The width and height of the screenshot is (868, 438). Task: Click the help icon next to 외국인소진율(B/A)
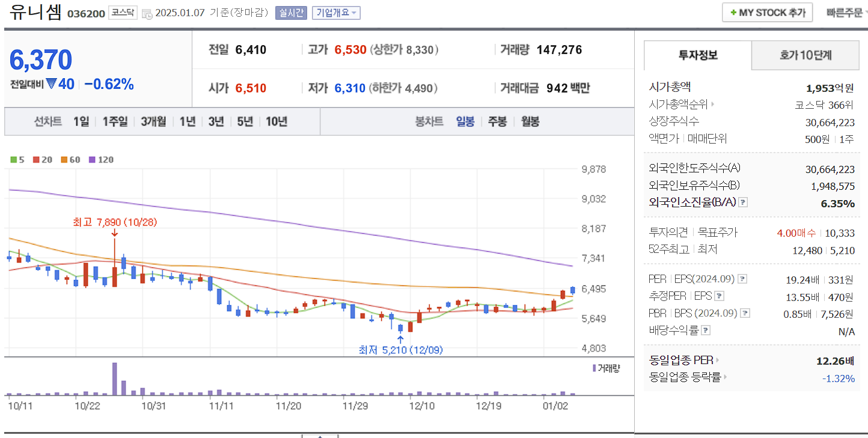744,202
